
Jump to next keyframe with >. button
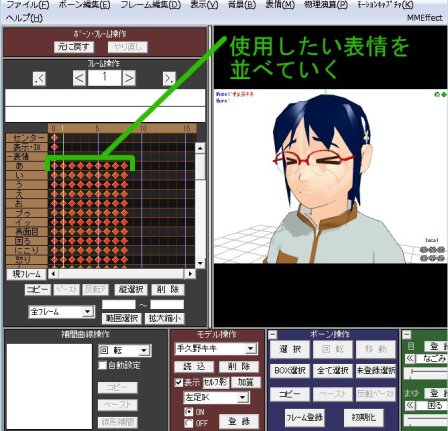169,79
